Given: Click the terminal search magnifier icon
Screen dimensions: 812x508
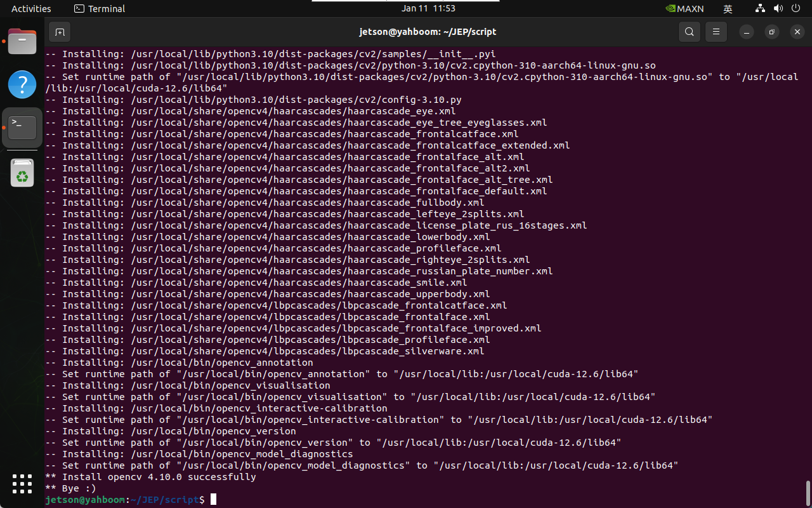Looking at the screenshot, I should 689,32.
